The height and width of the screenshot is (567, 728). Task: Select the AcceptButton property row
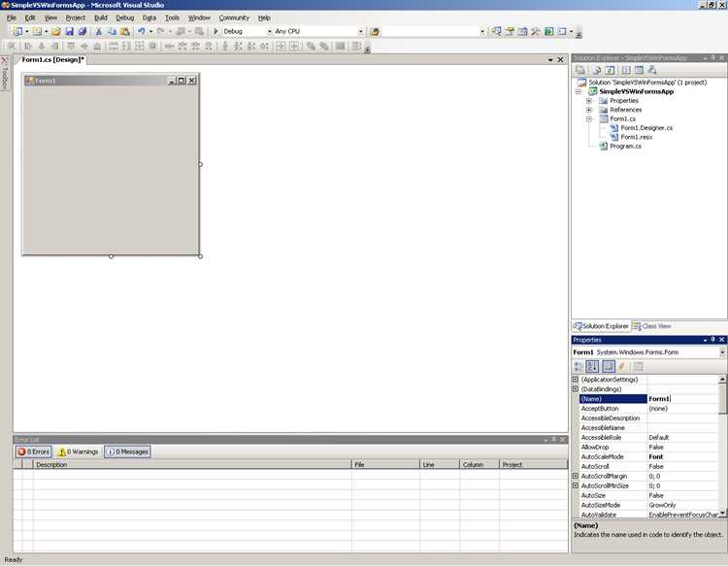click(x=648, y=409)
